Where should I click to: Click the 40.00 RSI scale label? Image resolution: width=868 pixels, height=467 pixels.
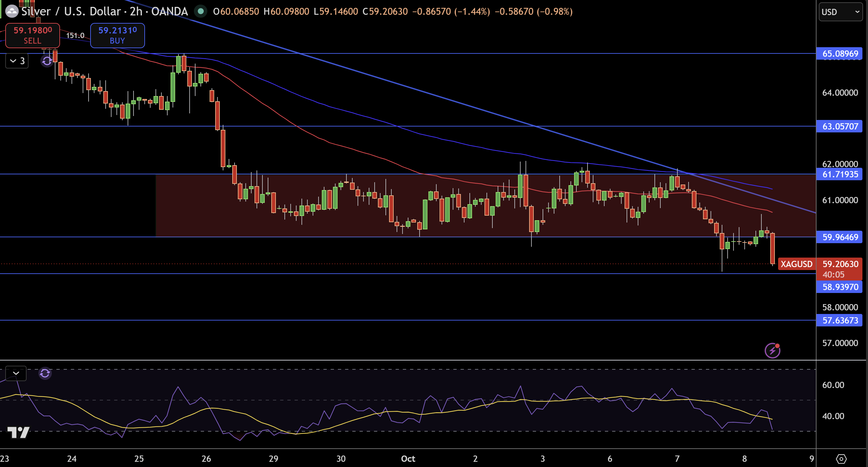pos(833,416)
